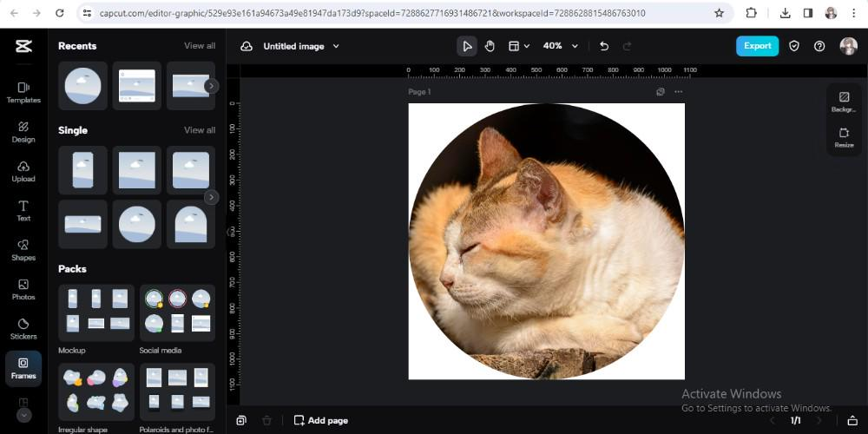The image size is (868, 434).
Task: Select the circle frame in Recents
Action: coord(82,85)
